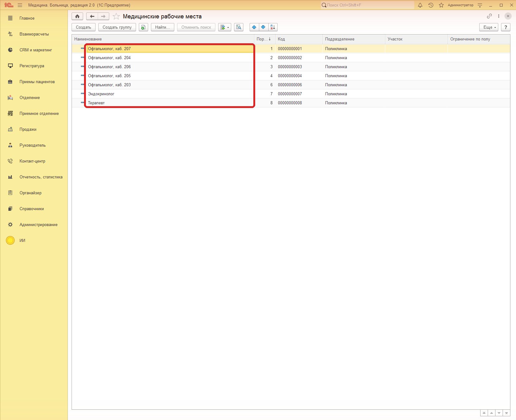Sort by the Наименование column header

[x=163, y=39]
